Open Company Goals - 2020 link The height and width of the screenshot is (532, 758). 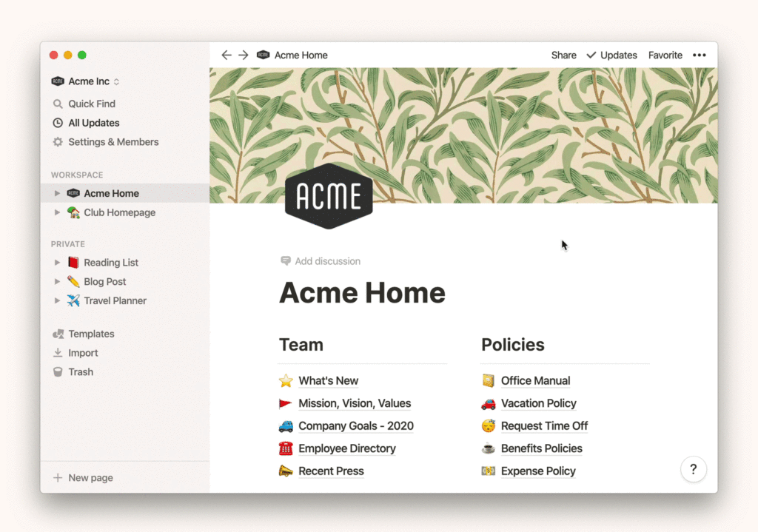point(356,425)
